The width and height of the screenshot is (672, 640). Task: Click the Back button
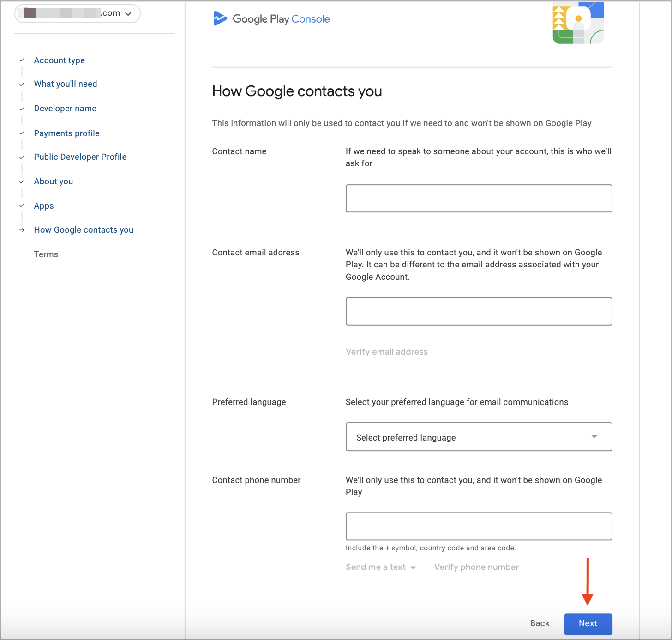540,623
